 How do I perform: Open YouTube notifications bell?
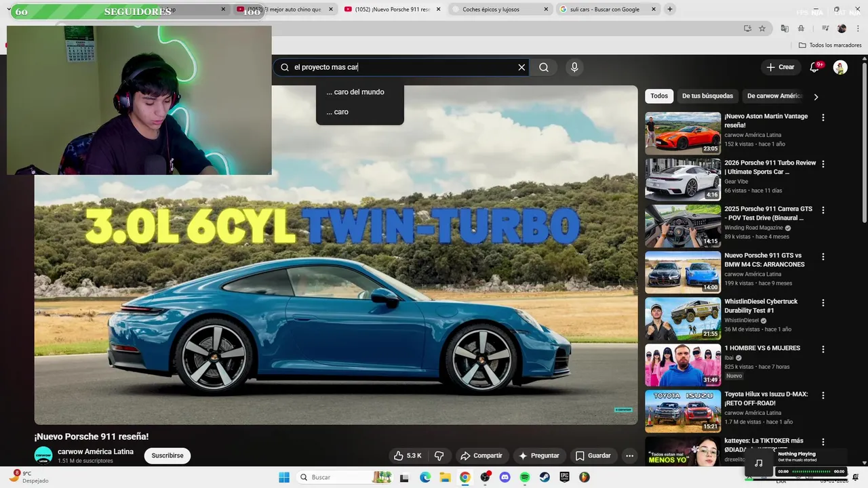coord(814,67)
